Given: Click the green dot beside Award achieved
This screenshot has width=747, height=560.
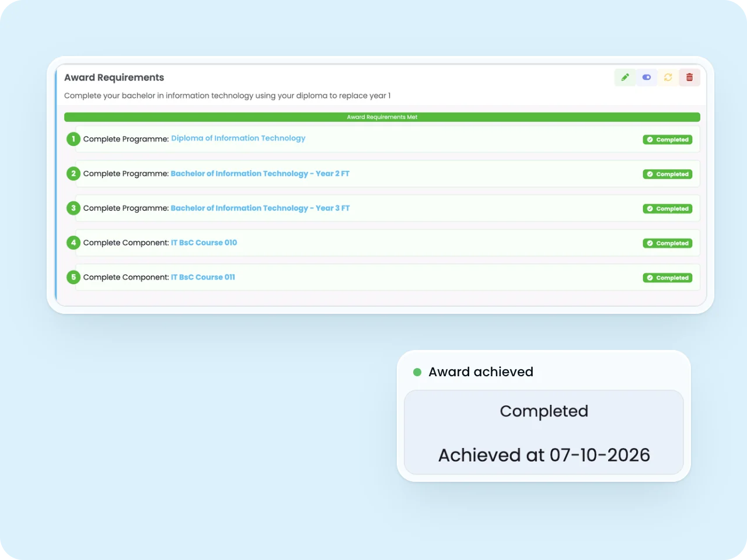Looking at the screenshot, I should (417, 372).
